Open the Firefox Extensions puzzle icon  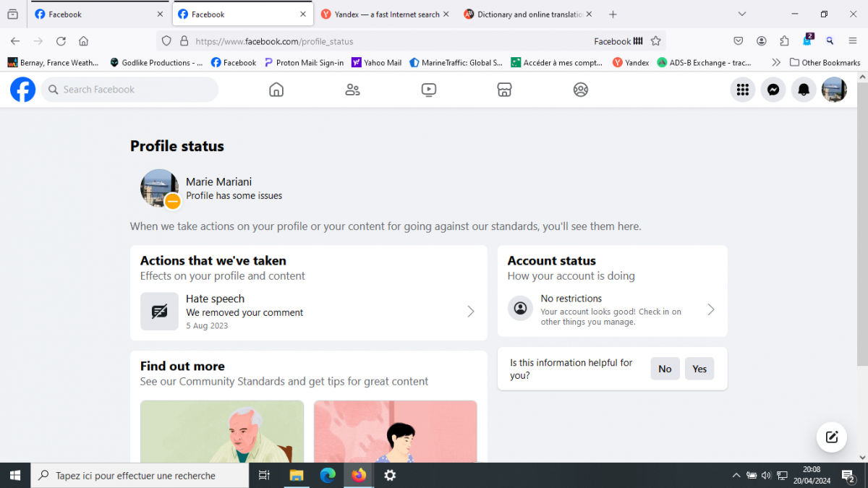point(784,41)
